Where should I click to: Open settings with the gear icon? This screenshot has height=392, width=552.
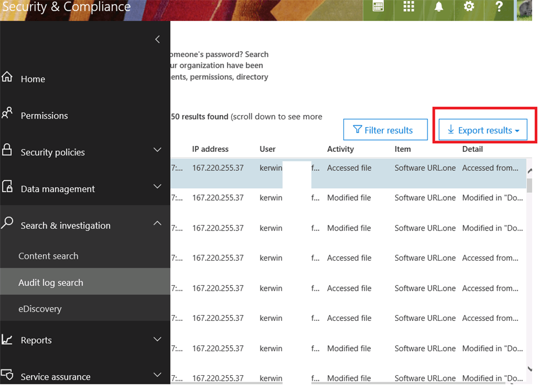coord(469,6)
